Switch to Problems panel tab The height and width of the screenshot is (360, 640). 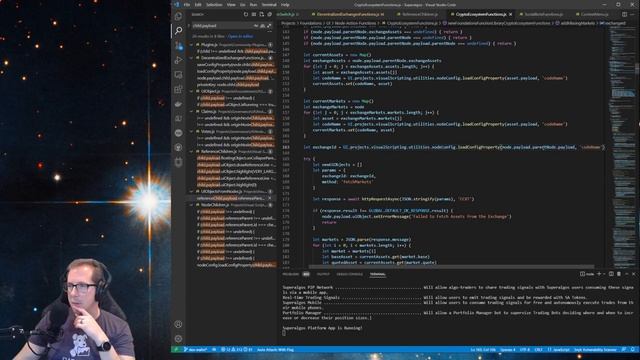pyautogui.click(x=290, y=274)
